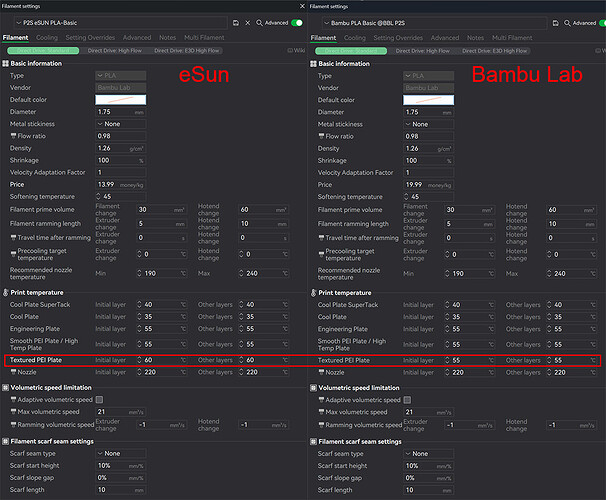This screenshot has height=500, width=606.
Task: Select Direct Drive: High Flow in eSUN window
Action: pyautogui.click(x=115, y=51)
